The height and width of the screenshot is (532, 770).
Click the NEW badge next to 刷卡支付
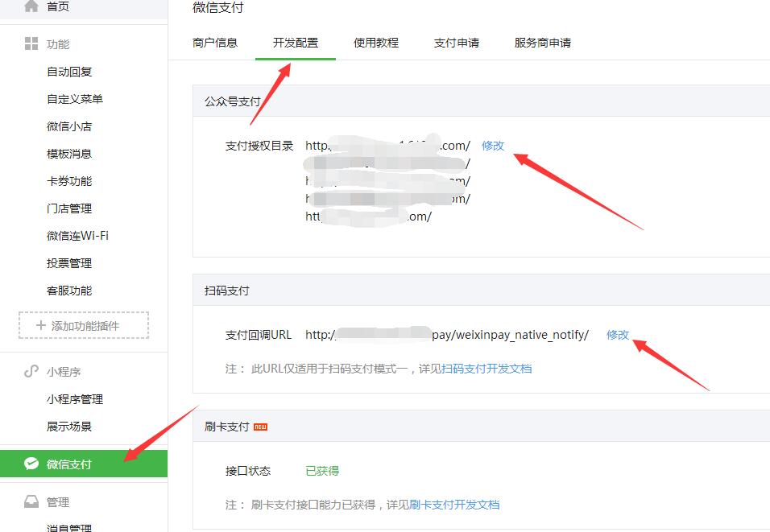[x=260, y=427]
